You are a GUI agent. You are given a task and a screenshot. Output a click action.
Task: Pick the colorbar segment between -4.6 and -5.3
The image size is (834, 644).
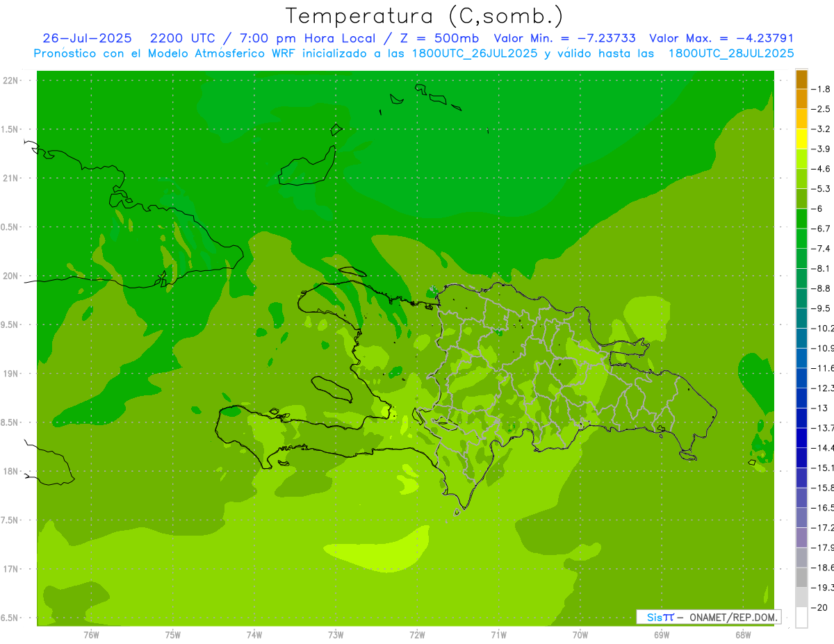point(801,179)
